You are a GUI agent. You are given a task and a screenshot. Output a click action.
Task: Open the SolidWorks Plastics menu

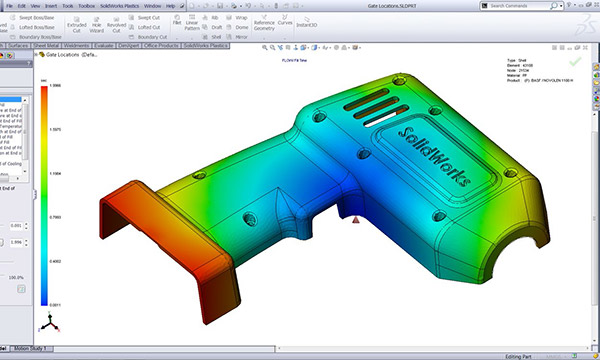tap(119, 6)
